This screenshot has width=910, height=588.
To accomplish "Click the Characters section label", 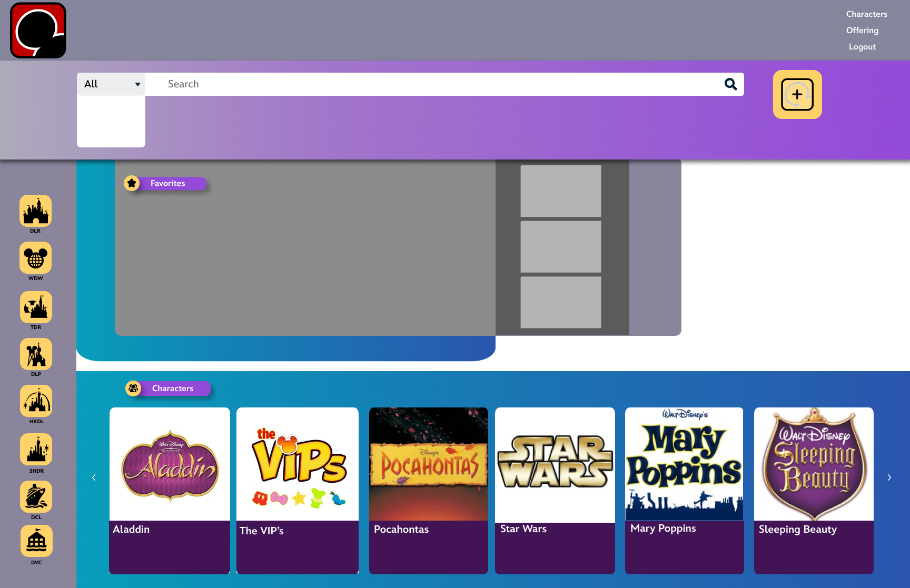I will [x=173, y=388].
